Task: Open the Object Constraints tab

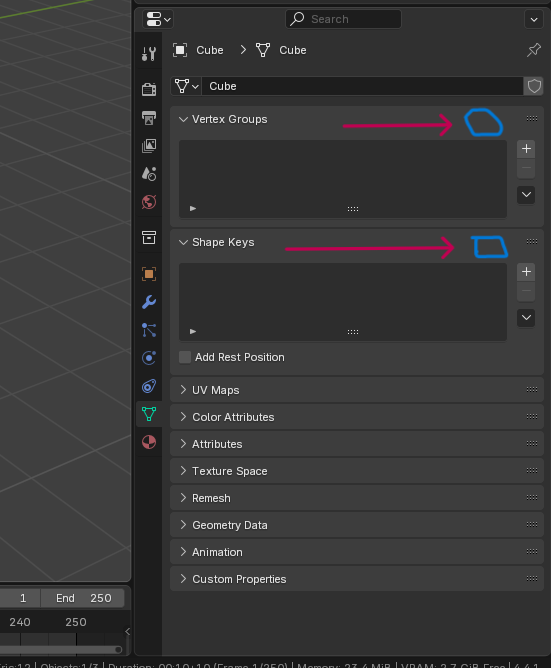Action: click(x=149, y=386)
